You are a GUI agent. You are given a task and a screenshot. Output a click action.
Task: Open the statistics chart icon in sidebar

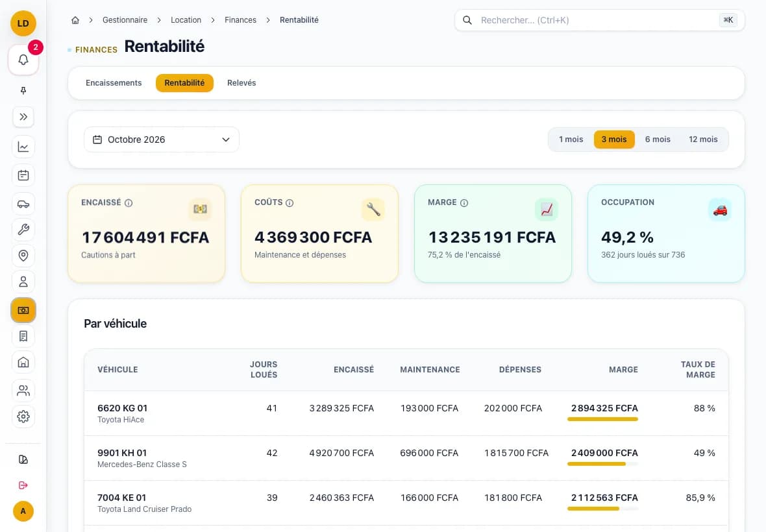pos(23,147)
